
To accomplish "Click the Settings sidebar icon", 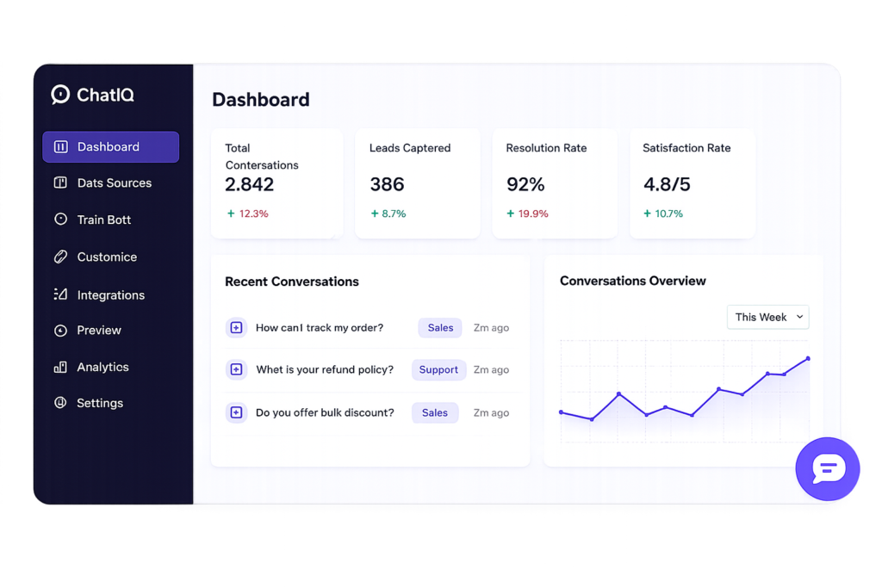I will tap(60, 403).
